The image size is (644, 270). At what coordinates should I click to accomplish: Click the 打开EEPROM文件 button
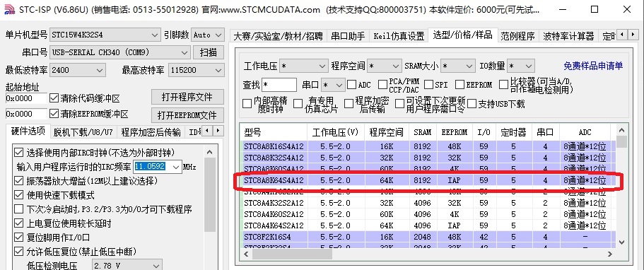pos(187,115)
